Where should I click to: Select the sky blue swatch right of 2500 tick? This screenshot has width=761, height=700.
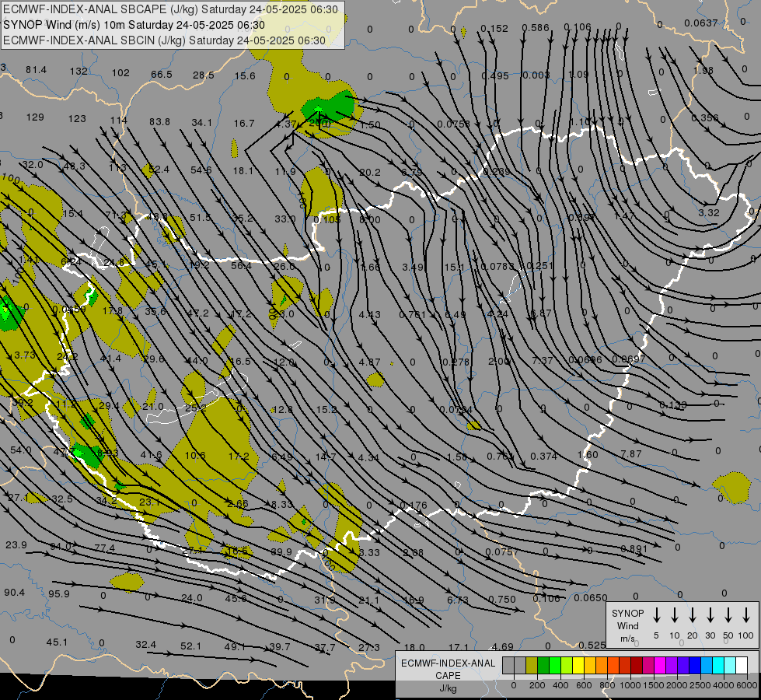click(x=706, y=665)
